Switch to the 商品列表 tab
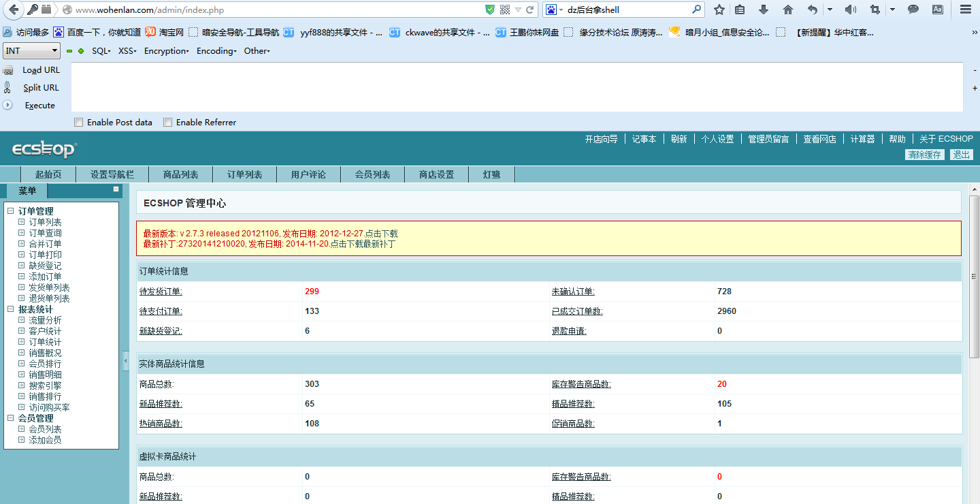The width and height of the screenshot is (980, 504). tap(181, 174)
